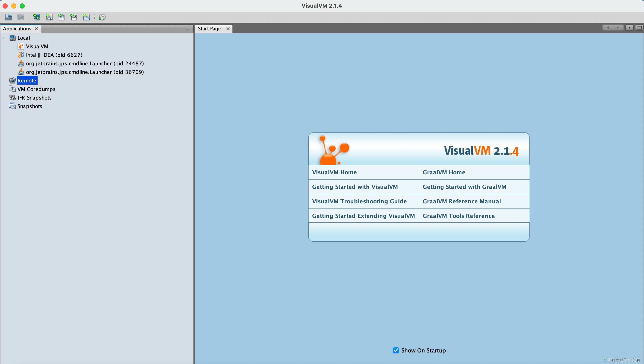Switch to the Start Page tab
644x364 pixels.
point(209,29)
